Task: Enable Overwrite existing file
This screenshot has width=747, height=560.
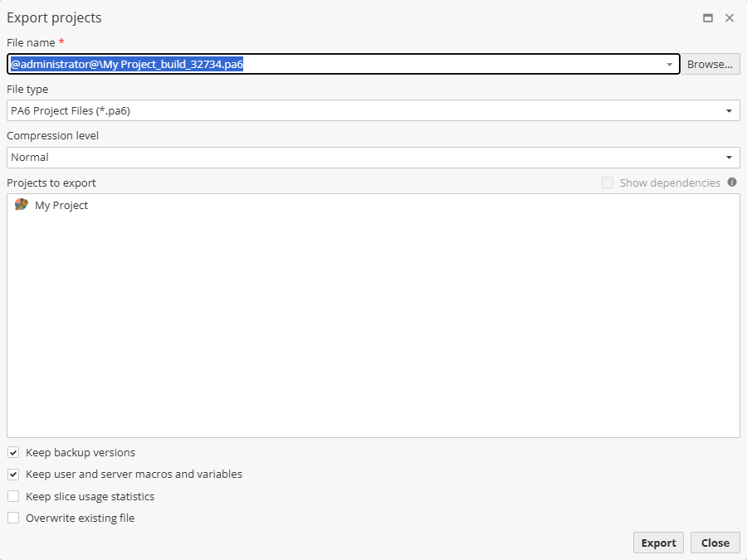Action: click(x=13, y=518)
